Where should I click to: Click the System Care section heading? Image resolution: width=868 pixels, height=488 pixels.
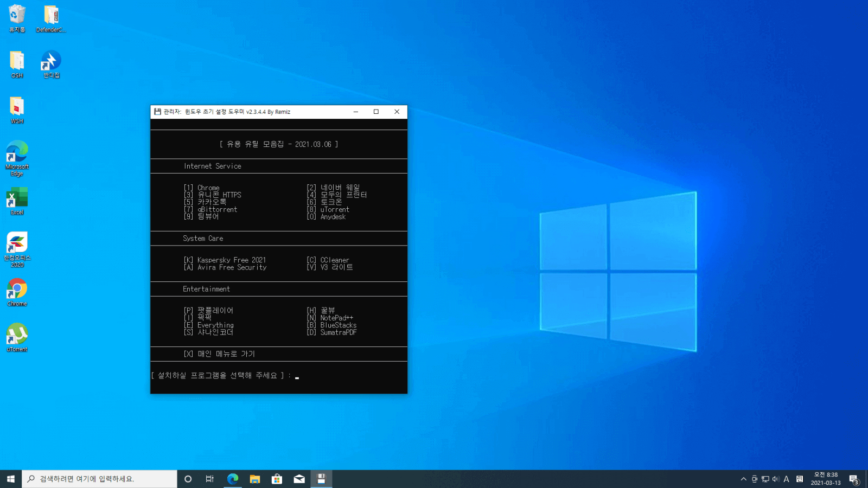tap(203, 238)
